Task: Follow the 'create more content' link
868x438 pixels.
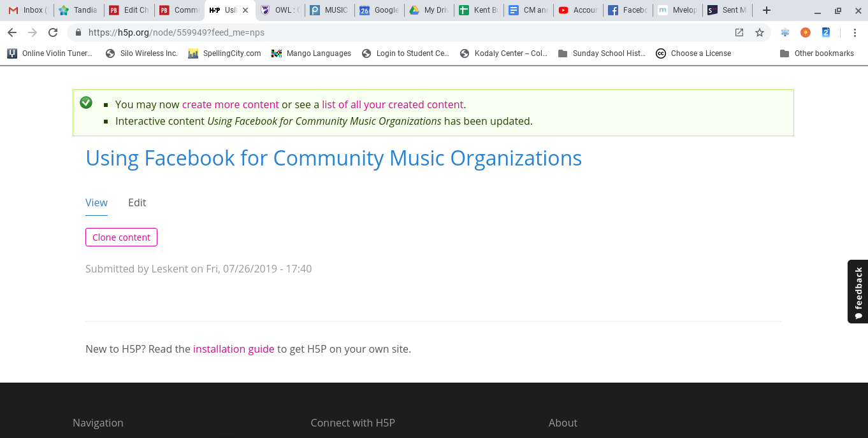Action: pyautogui.click(x=231, y=104)
